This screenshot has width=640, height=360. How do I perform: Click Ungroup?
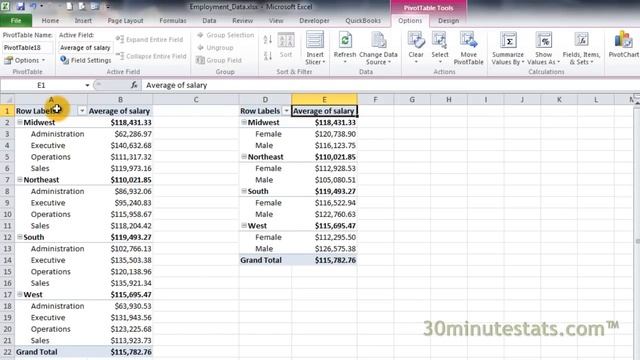(215, 48)
